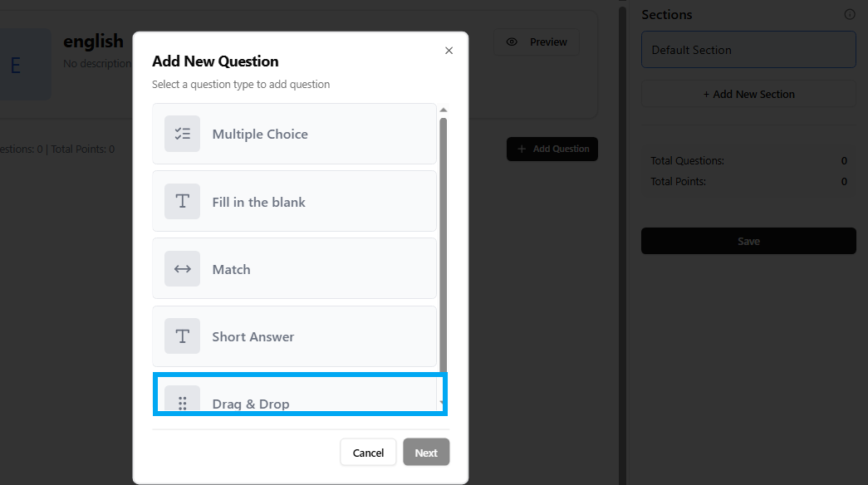The height and width of the screenshot is (485, 868).
Task: Pick the Match question type
Action: point(294,269)
